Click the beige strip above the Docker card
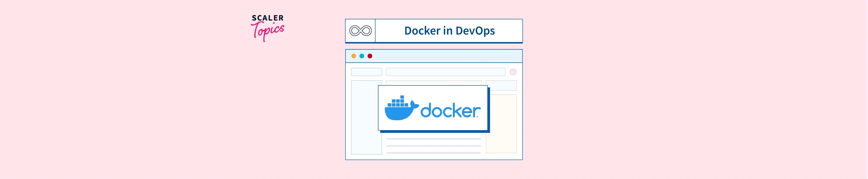Viewport: 868px width, 179px height. (433, 82)
